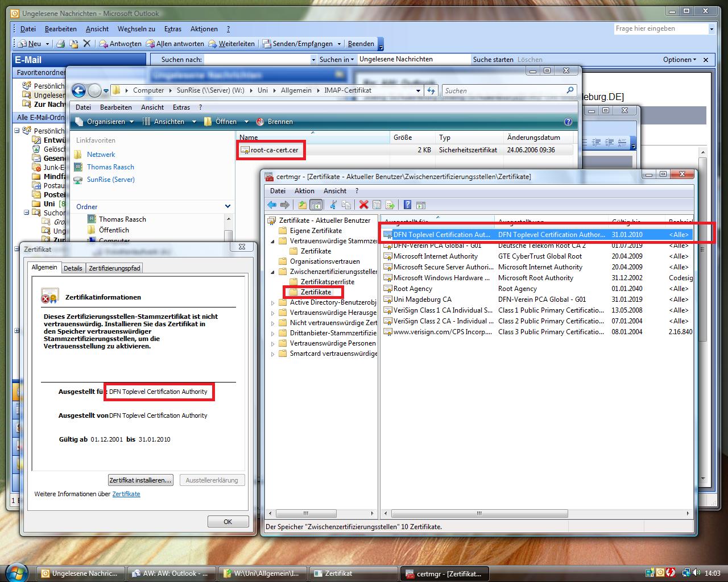Open Netzwerk link favorite
The width and height of the screenshot is (728, 582).
(101, 155)
